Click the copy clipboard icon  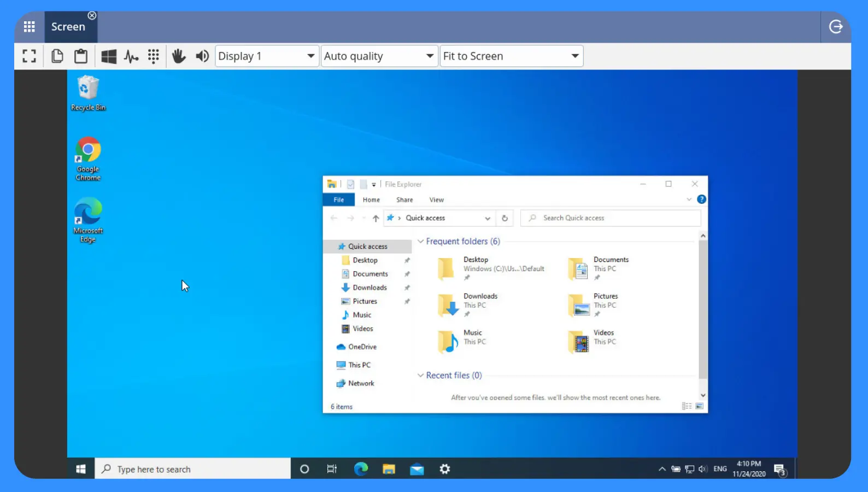pos(57,56)
